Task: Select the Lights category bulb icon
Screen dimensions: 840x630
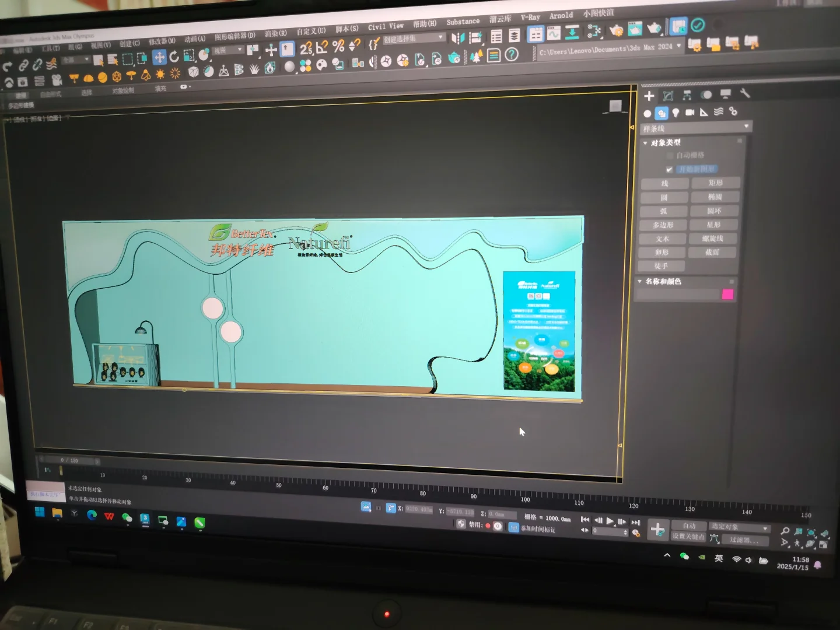Action: pyautogui.click(x=675, y=113)
